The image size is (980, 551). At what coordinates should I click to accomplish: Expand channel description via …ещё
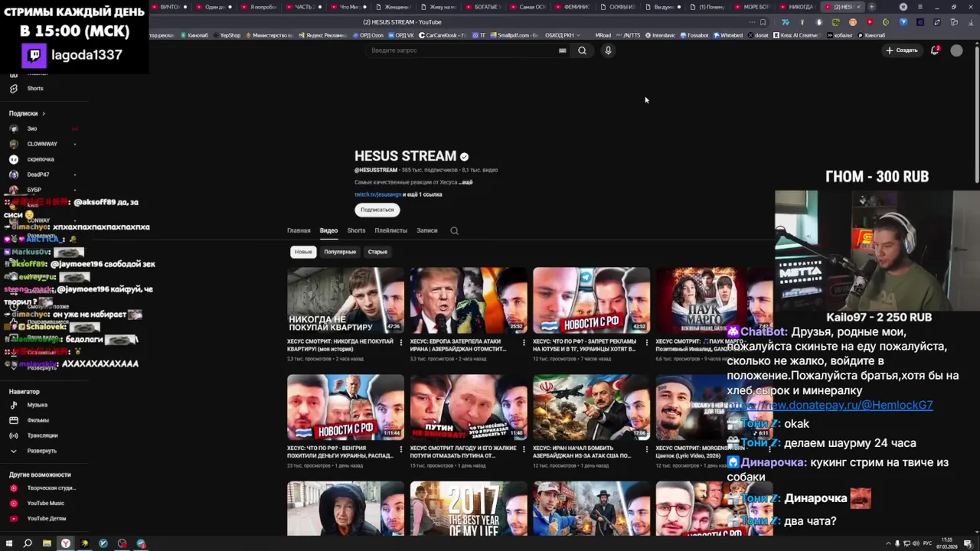465,182
